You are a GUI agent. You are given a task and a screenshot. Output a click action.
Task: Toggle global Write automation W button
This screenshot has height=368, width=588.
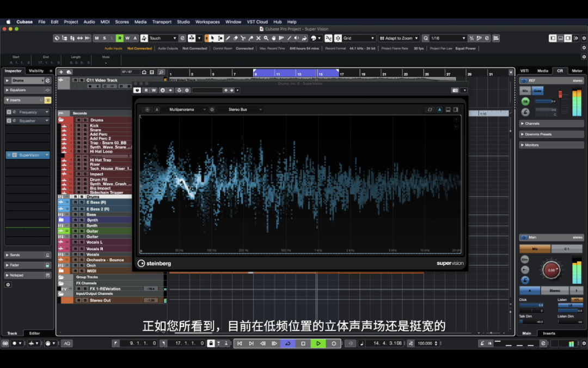(127, 38)
